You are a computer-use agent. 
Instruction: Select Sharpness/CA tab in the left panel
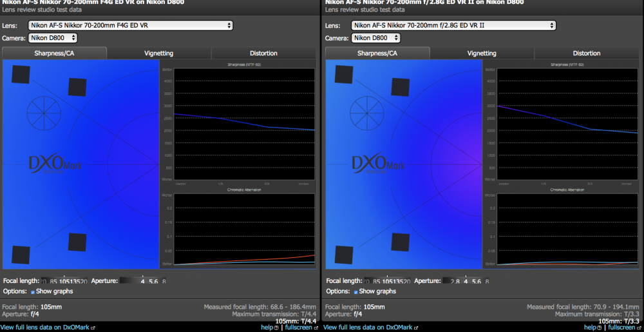pyautogui.click(x=54, y=53)
